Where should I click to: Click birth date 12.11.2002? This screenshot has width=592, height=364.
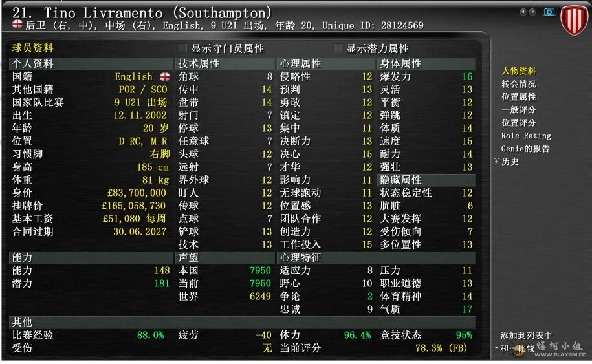pyautogui.click(x=140, y=115)
